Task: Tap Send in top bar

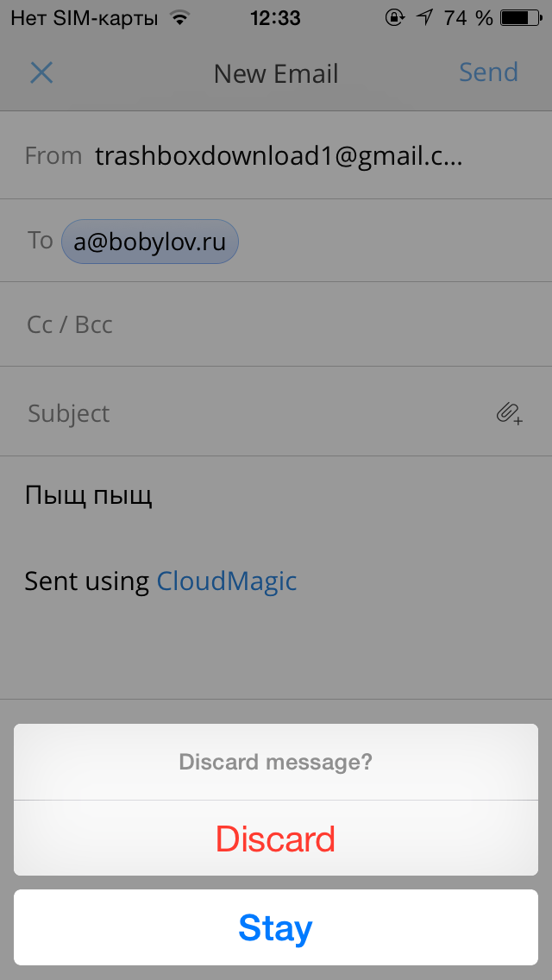Action: (489, 72)
